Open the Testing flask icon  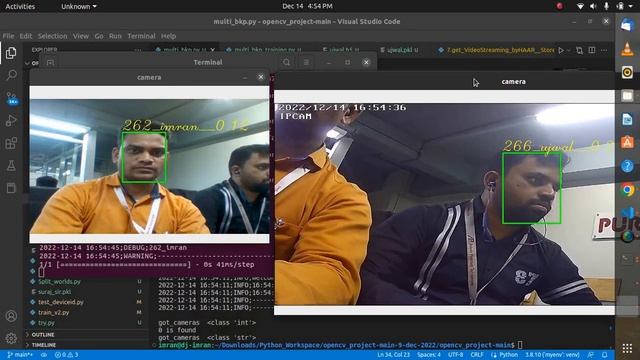[x=11, y=165]
